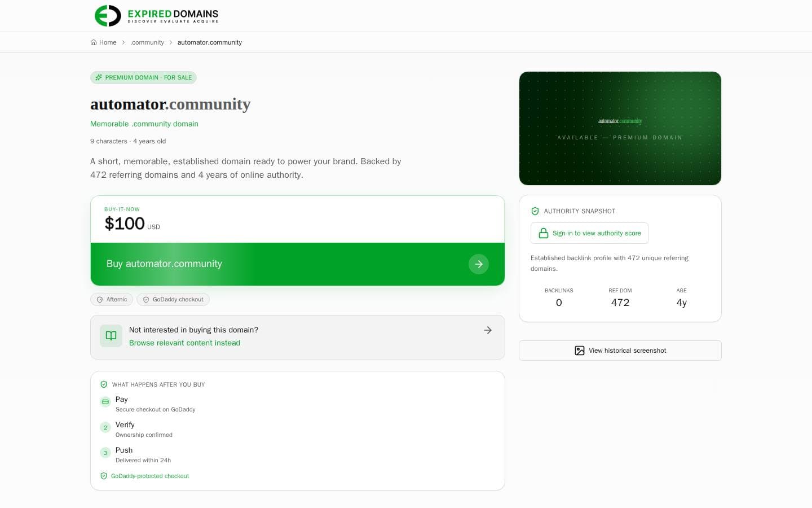Click step 3 Push circle

click(x=105, y=453)
